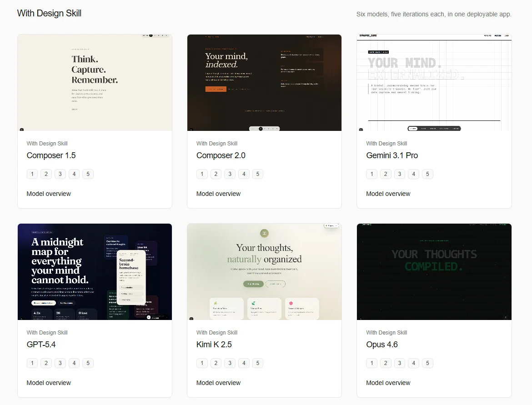Click the Opus 4.6 'Your Thoughts Compiled' preview
Screen dimensions: 532x405
(434, 272)
